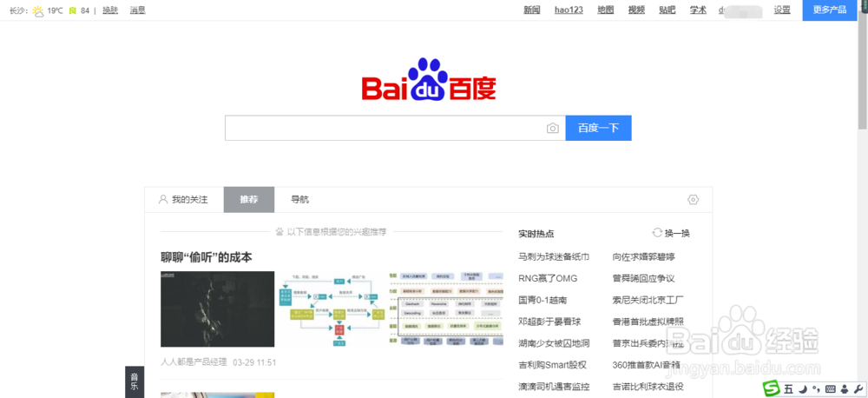This screenshot has height=398, width=868.
Task: Click the blue 更多产品 button
Action: point(830,10)
